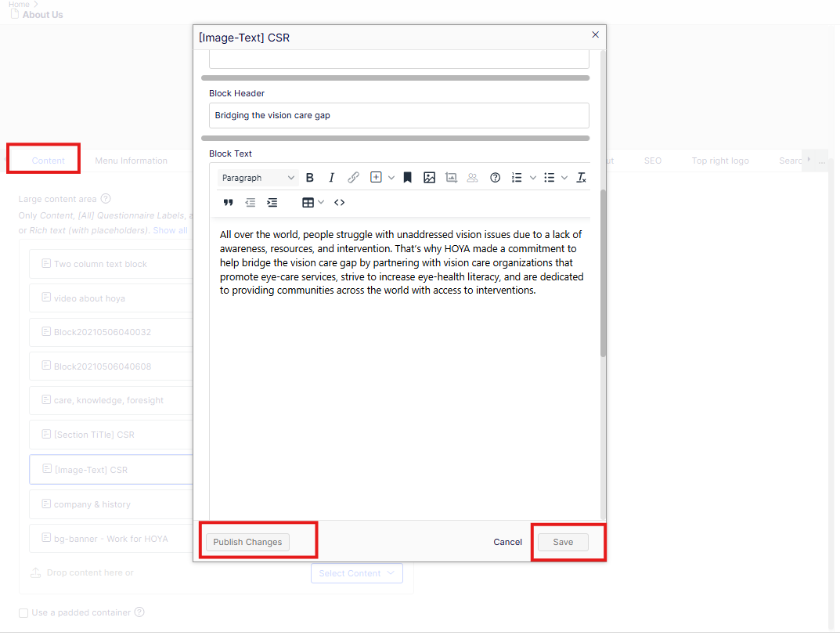Switch to the Menu Information tab
Viewport: 840px width, 639px height.
point(131,161)
